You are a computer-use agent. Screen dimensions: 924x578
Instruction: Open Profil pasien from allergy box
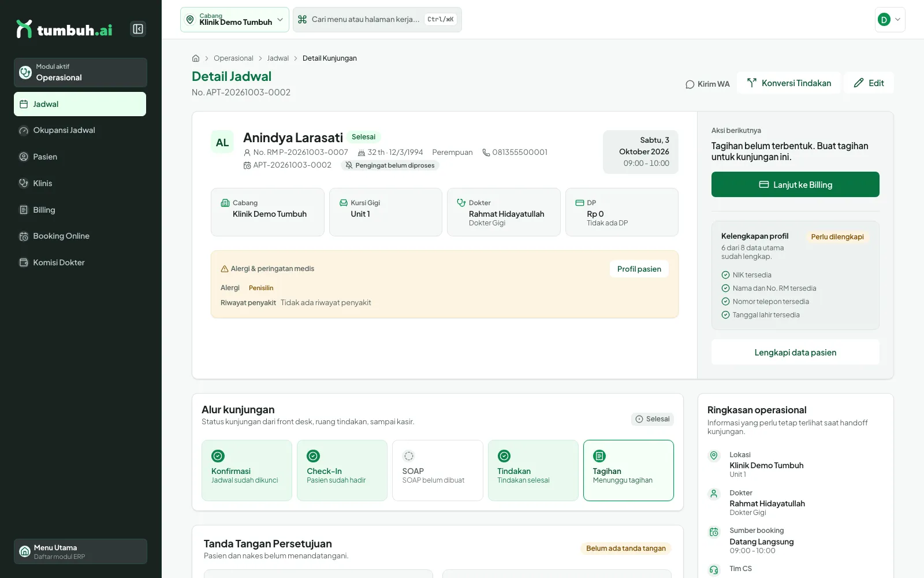(639, 269)
